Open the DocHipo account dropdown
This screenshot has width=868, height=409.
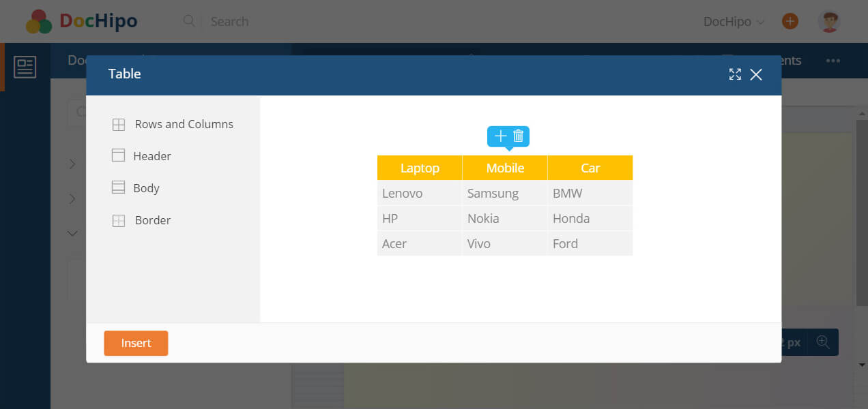coord(734,22)
